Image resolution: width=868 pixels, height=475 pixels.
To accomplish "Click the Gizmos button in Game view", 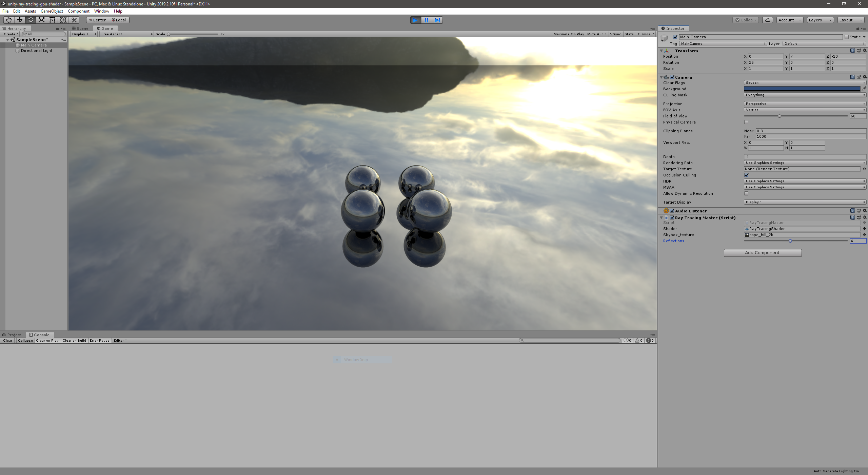I will point(642,34).
